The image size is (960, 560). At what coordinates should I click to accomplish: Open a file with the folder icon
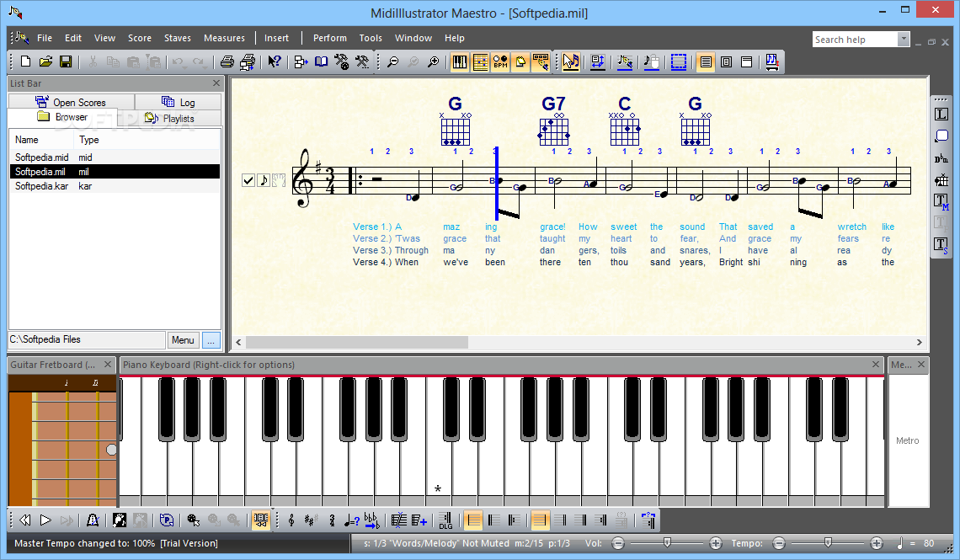(x=45, y=61)
